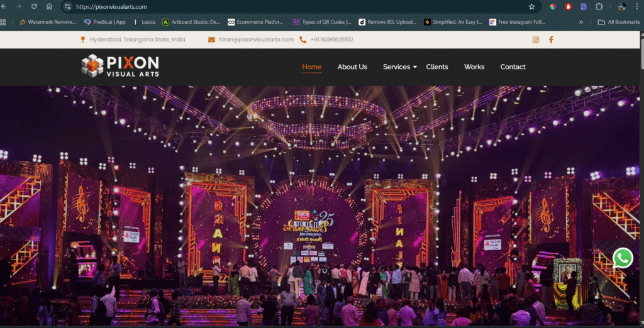Click the Pixon Visual Arts logo

[120, 66]
